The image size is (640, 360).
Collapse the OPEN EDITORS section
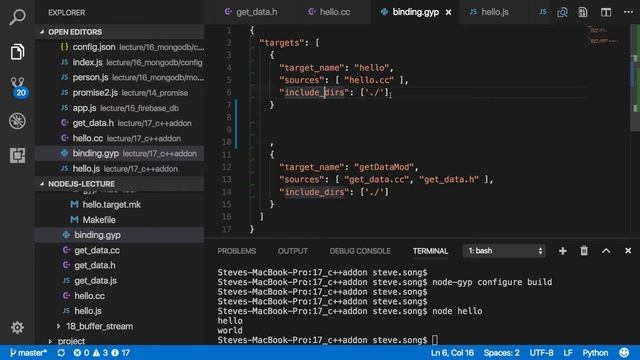click(x=120, y=32)
